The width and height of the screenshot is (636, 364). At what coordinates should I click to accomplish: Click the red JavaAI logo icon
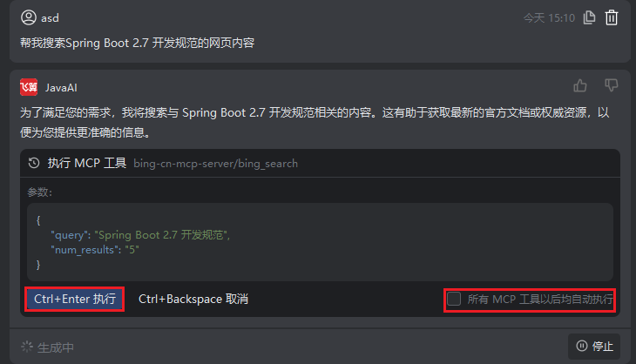pos(29,87)
